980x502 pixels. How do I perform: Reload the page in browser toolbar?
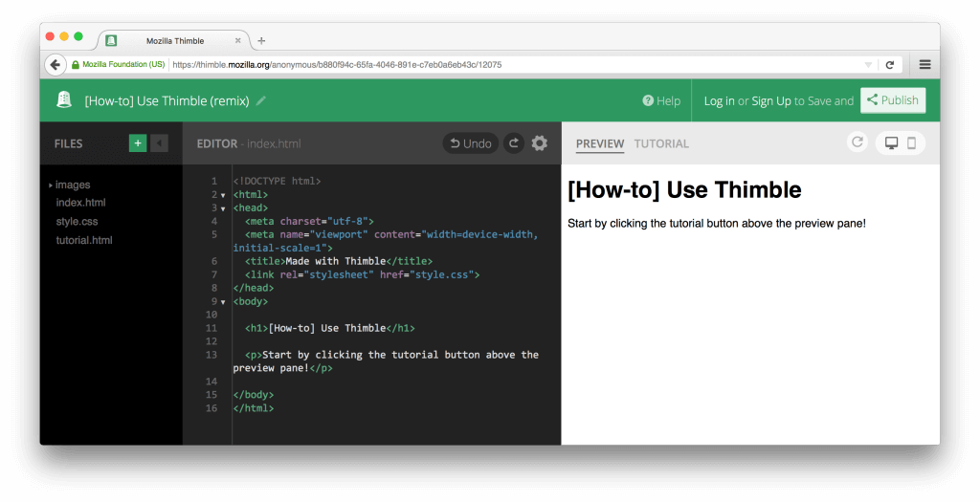coord(890,64)
